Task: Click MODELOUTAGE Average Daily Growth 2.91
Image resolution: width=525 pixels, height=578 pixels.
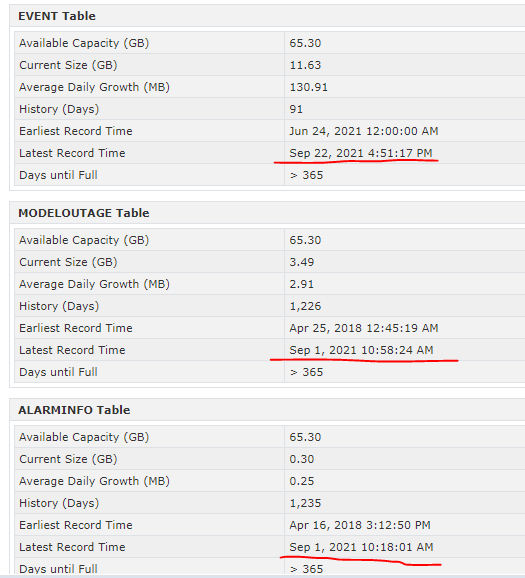Action: (x=302, y=284)
